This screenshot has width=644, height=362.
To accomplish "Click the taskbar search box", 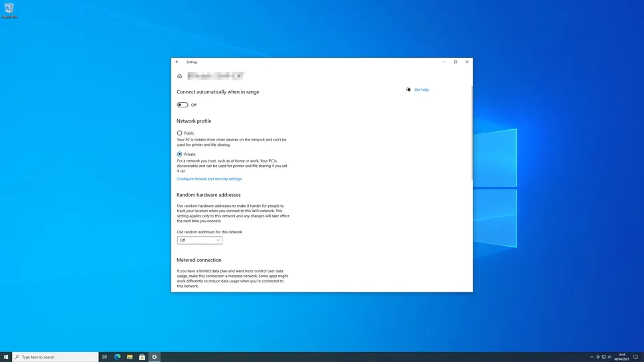I will (x=56, y=357).
